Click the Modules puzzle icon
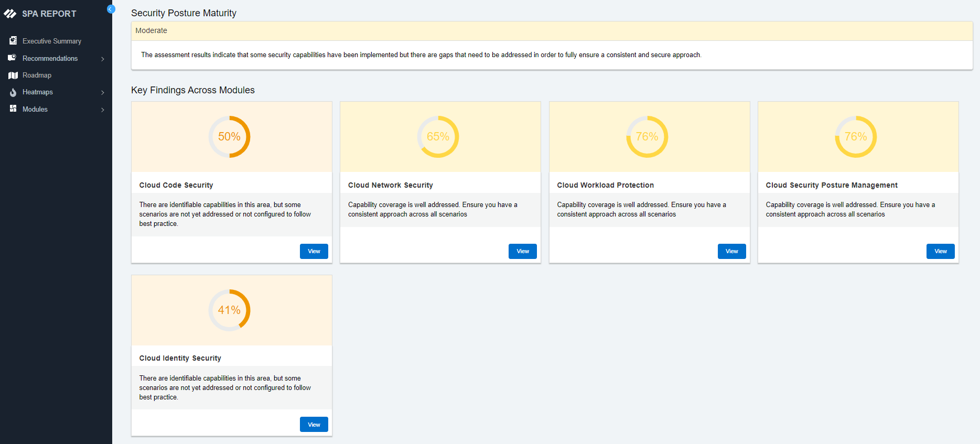 [13, 109]
